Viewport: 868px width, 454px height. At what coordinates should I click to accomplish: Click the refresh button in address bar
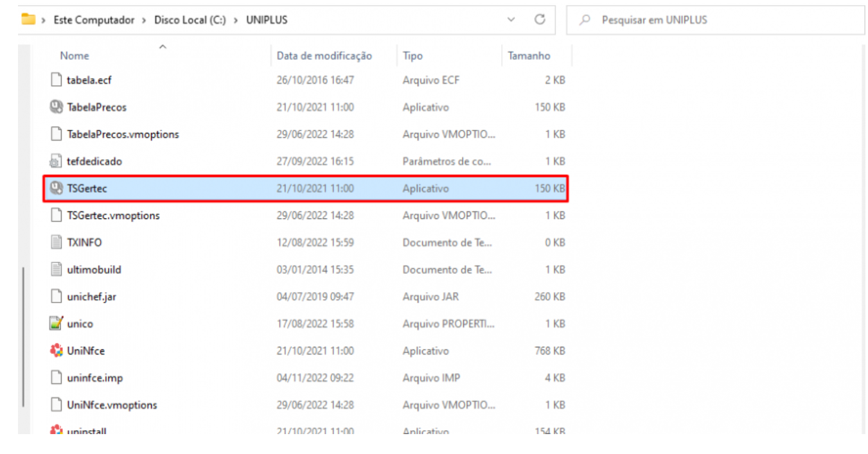540,20
